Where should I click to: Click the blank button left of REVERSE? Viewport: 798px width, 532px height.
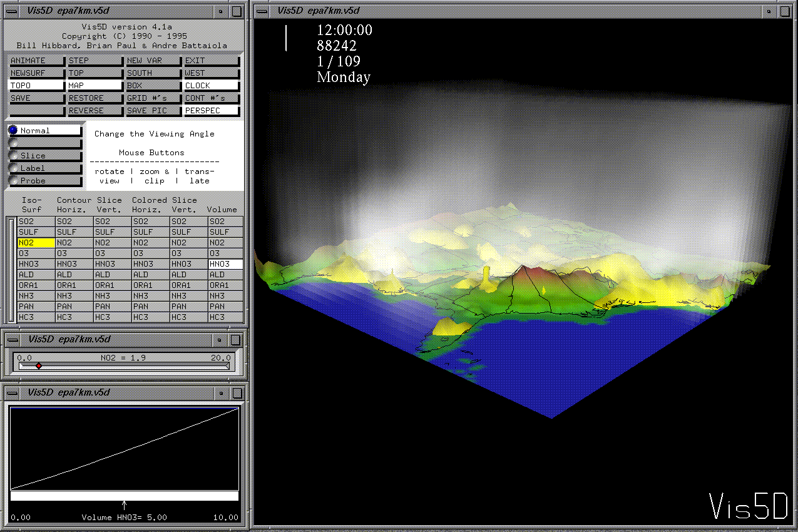click(37, 111)
